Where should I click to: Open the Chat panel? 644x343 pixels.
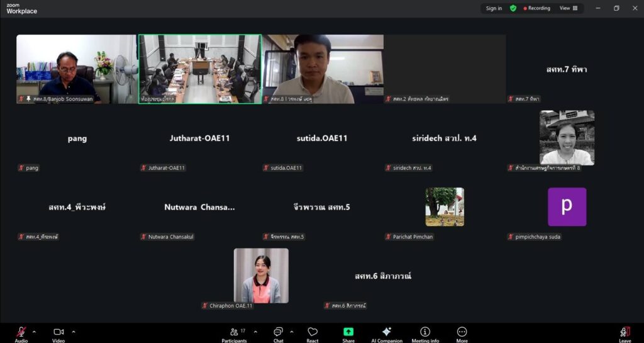[278, 333]
